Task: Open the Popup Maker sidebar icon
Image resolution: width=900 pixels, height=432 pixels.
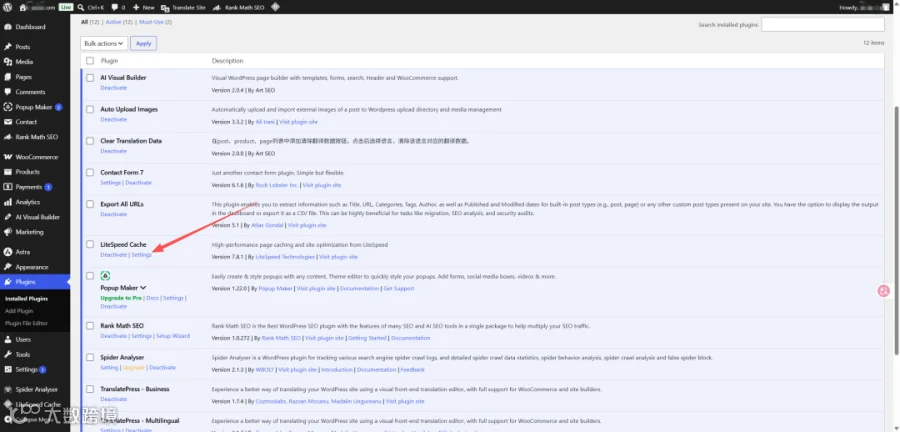Action: [7, 107]
